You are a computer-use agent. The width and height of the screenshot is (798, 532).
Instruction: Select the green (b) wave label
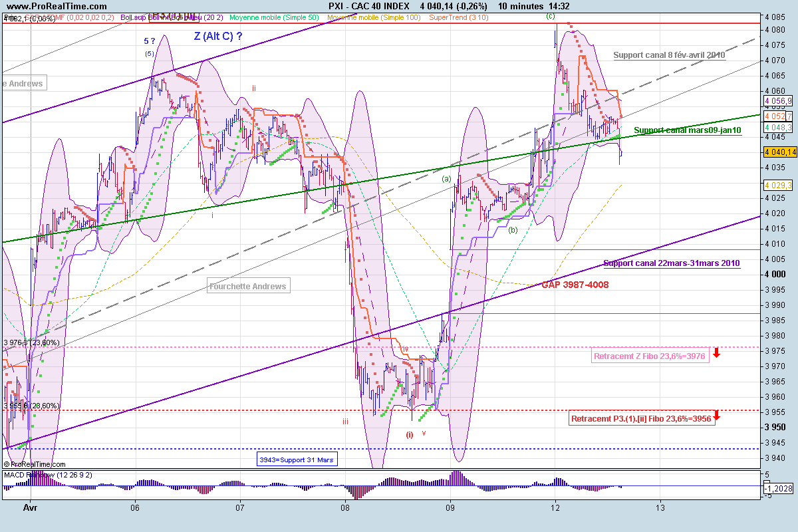[x=513, y=230]
